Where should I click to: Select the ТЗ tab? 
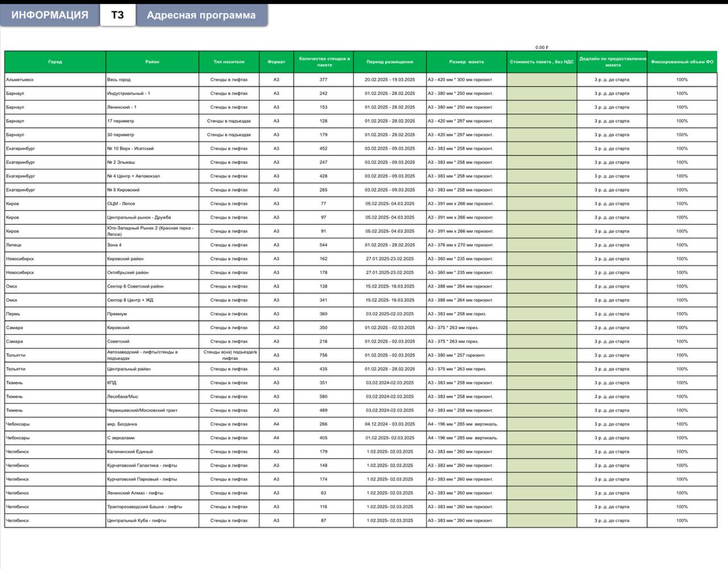tap(118, 15)
